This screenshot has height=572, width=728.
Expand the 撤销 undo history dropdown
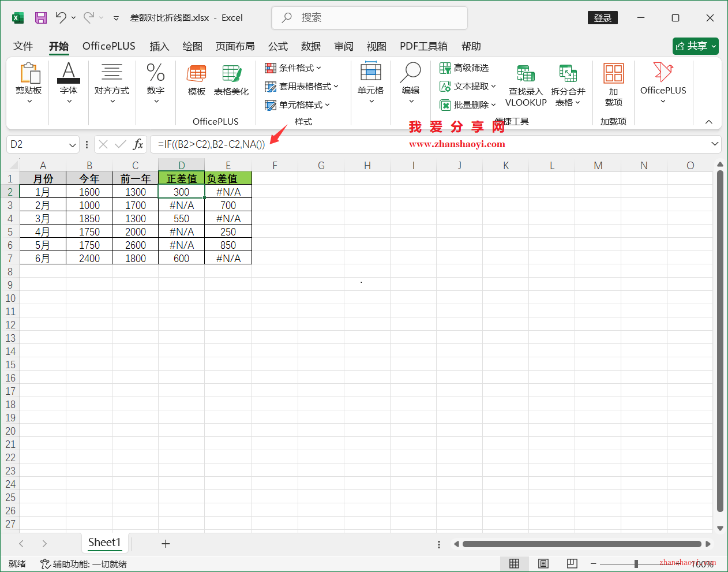[73, 17]
